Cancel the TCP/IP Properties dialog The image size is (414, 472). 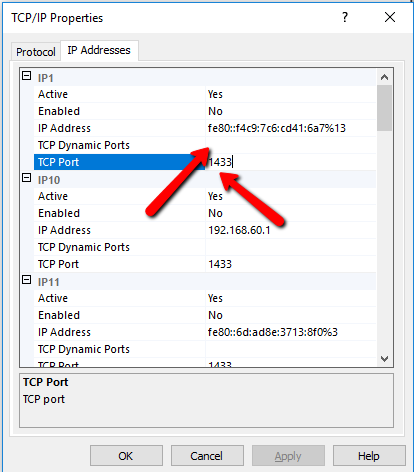point(207,456)
